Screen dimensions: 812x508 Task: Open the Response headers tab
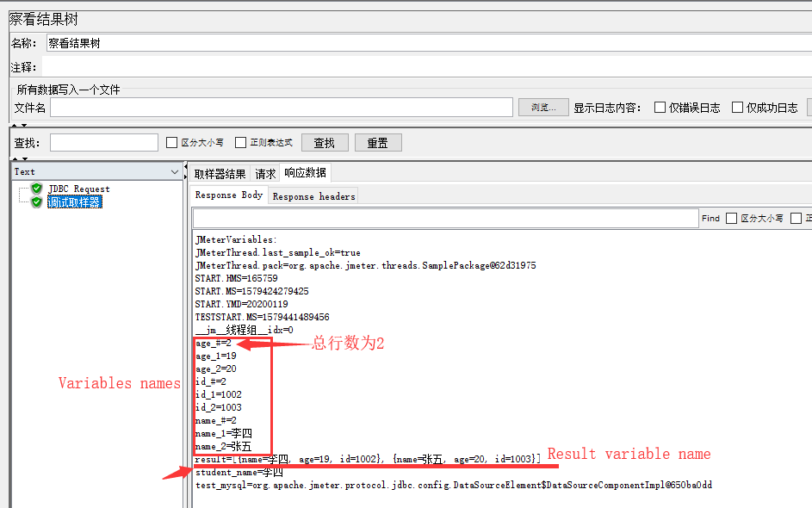(313, 196)
